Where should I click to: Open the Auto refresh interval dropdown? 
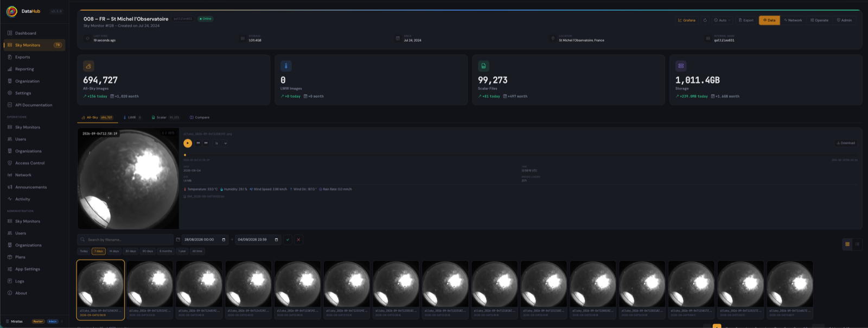click(x=722, y=20)
